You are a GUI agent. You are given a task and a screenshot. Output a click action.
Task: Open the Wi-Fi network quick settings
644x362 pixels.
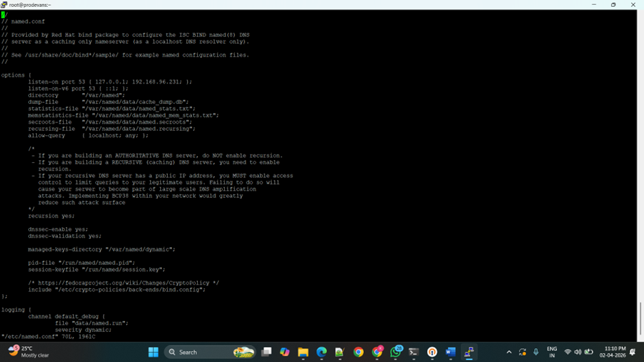(567, 352)
